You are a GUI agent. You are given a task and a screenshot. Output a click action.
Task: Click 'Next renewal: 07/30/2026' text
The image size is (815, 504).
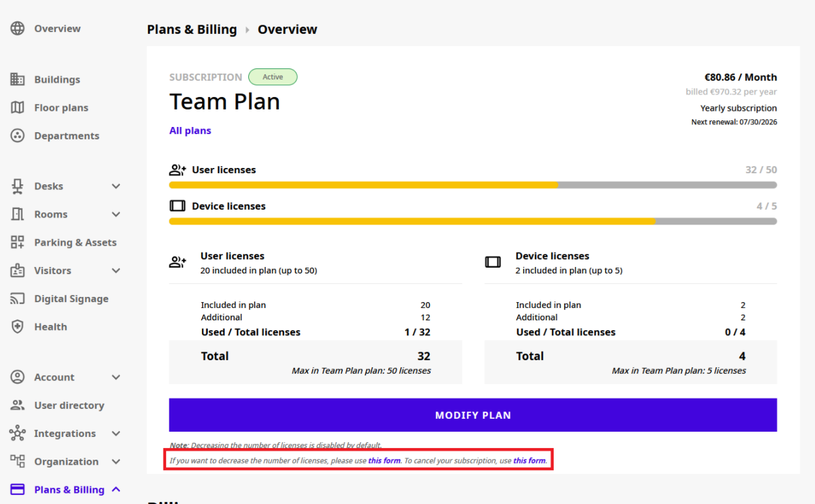point(734,122)
